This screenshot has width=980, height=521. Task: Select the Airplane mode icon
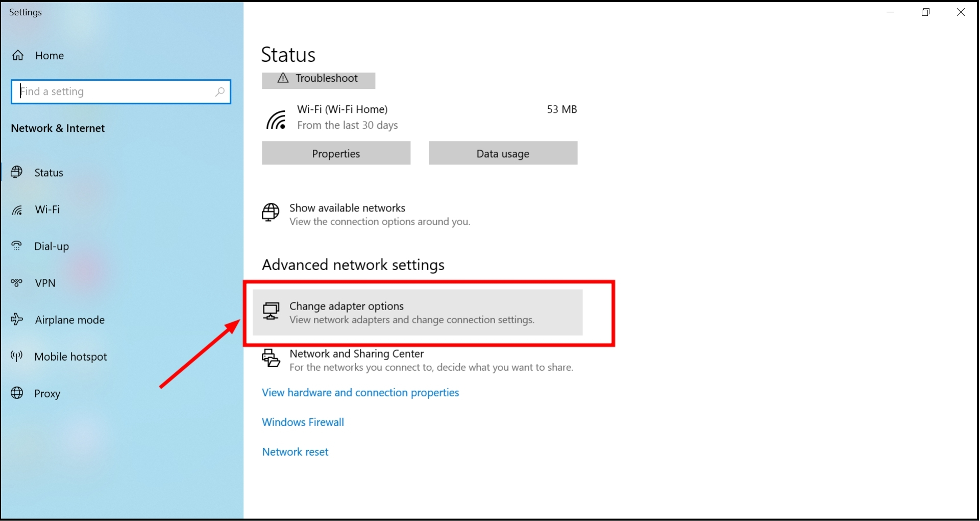[x=17, y=320]
